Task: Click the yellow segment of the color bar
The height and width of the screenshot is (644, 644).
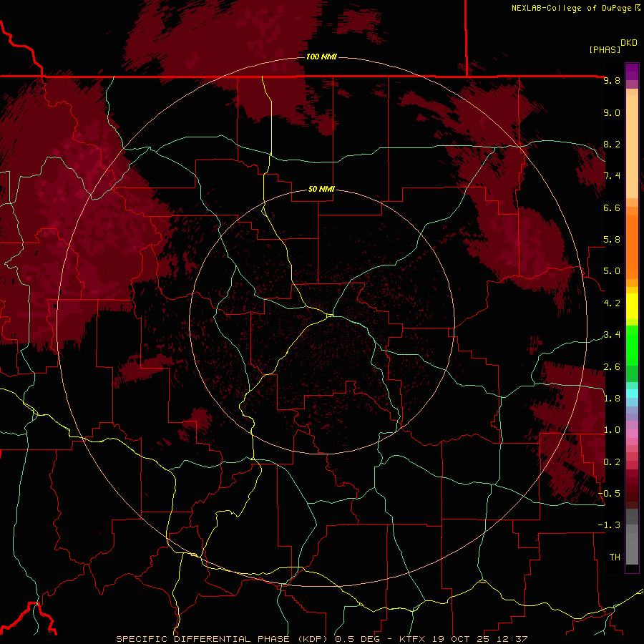Action: 632,306
